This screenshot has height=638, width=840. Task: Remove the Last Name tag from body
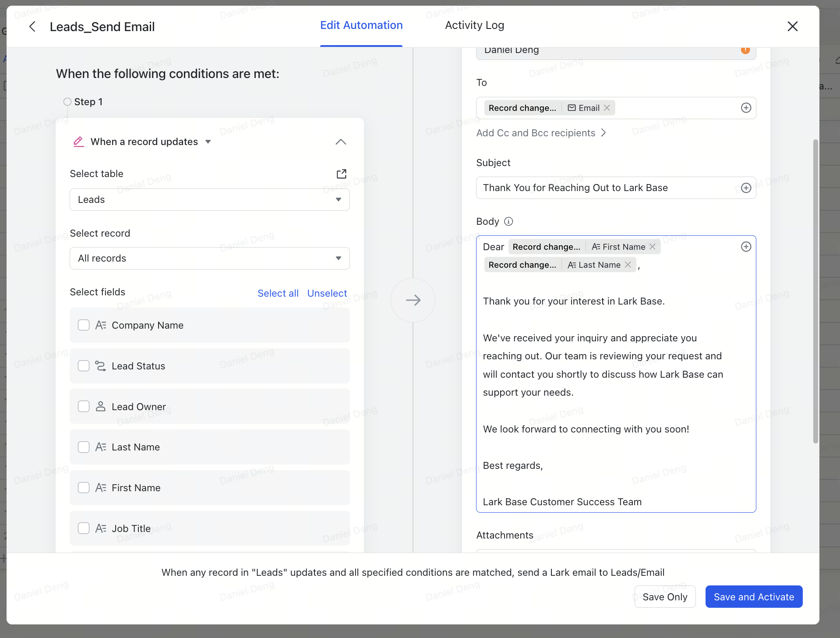click(628, 265)
